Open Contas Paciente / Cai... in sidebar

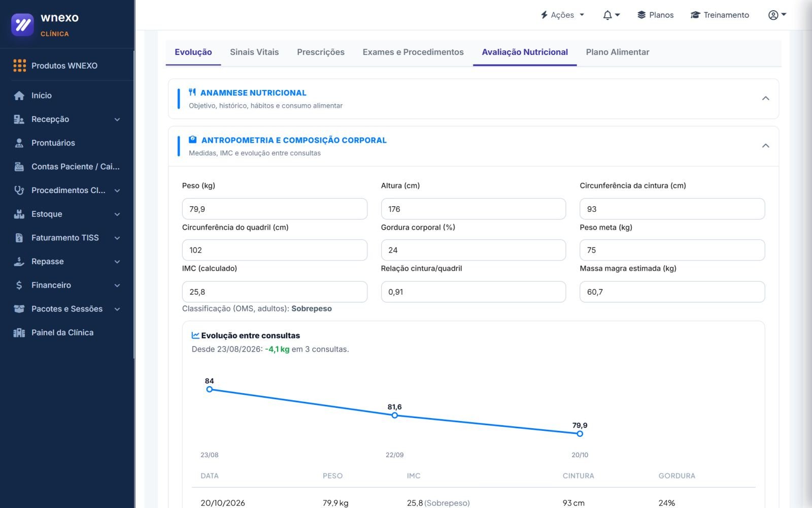pyautogui.click(x=76, y=167)
